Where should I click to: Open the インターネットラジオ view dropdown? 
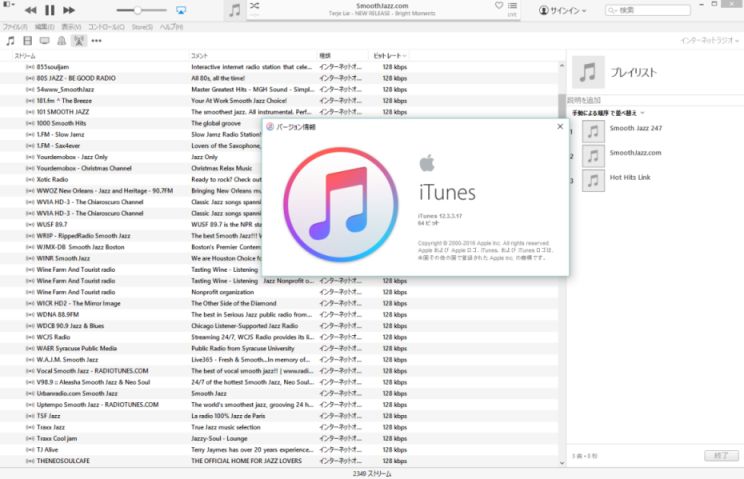coord(709,41)
